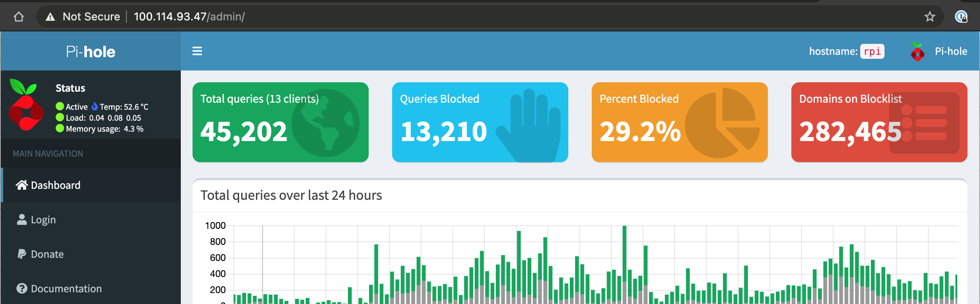Click the Temp: 52.6 °C reading
This screenshot has width=980, height=304.
[x=124, y=107]
